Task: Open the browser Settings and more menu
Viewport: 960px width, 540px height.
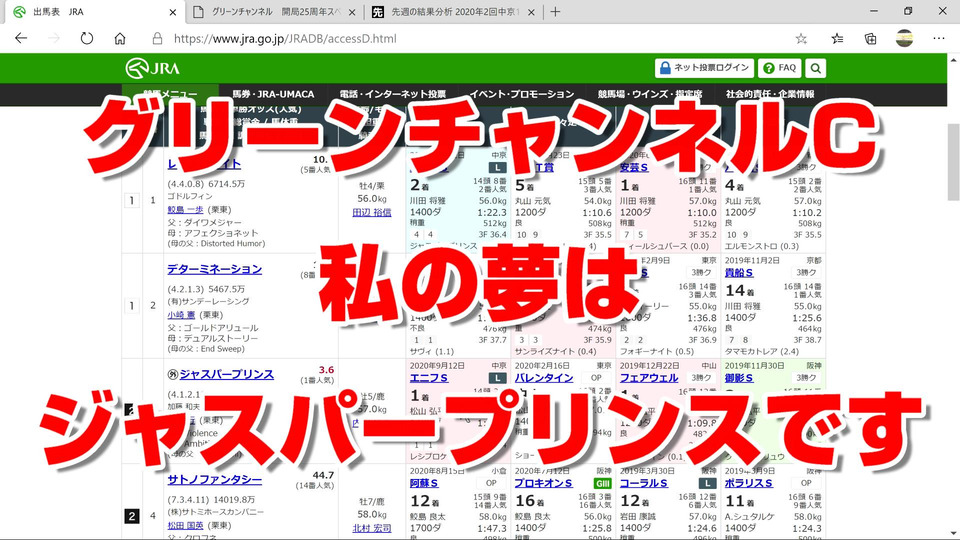Action: (939, 39)
